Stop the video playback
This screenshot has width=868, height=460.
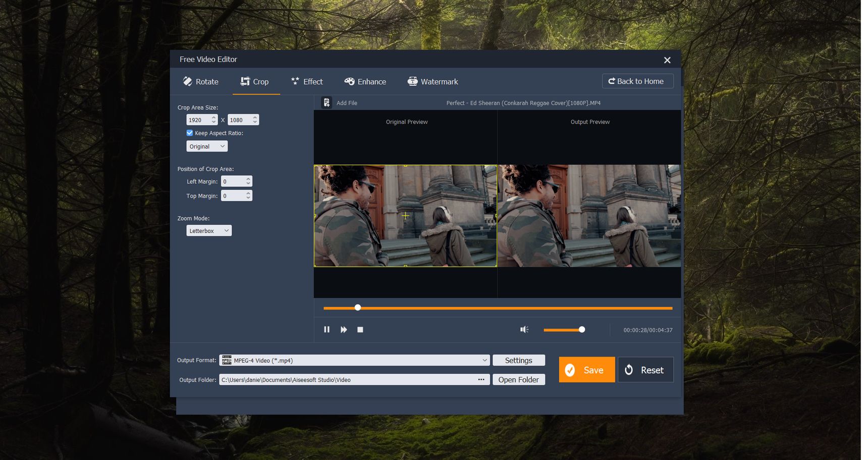pyautogui.click(x=360, y=330)
